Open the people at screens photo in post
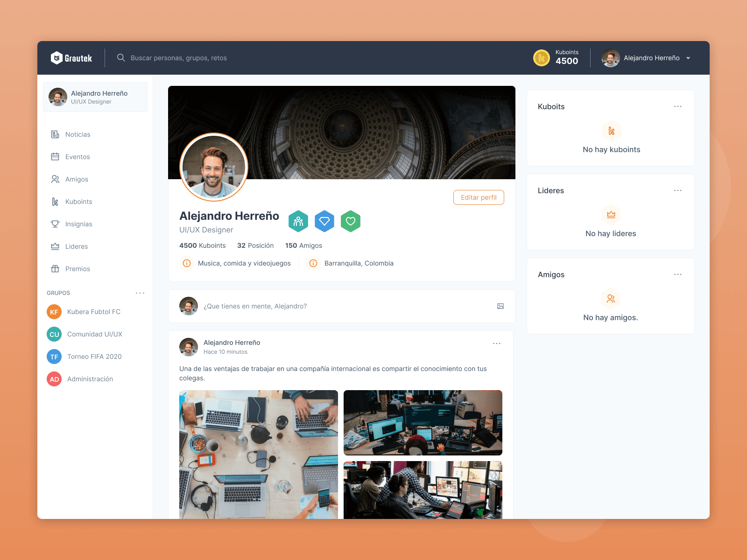Screen dimensions: 747x560 point(423,490)
